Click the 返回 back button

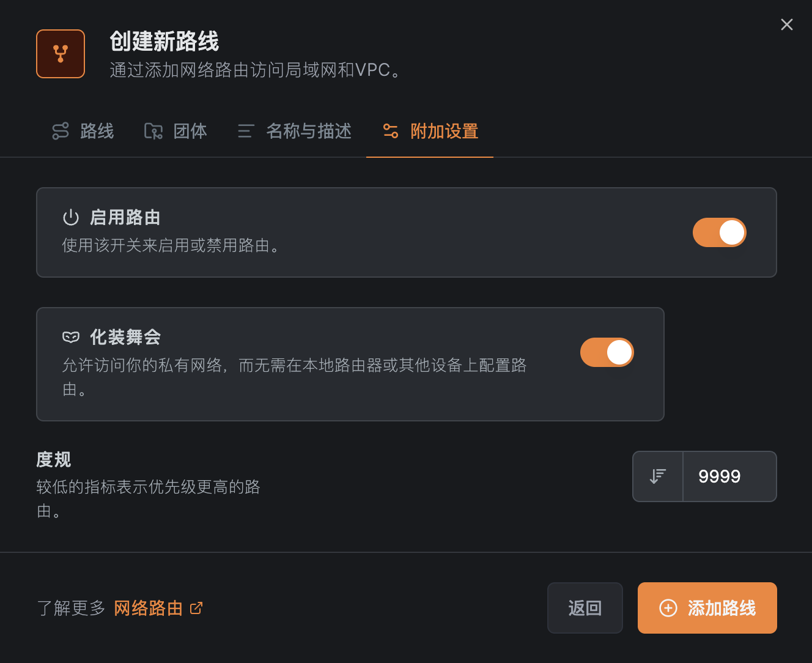585,608
